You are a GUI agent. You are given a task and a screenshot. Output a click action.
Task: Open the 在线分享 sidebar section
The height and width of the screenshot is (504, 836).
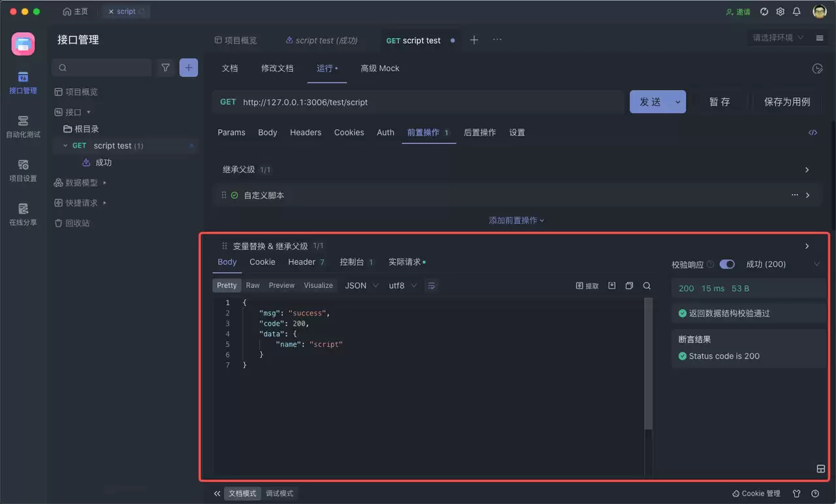coord(23,215)
